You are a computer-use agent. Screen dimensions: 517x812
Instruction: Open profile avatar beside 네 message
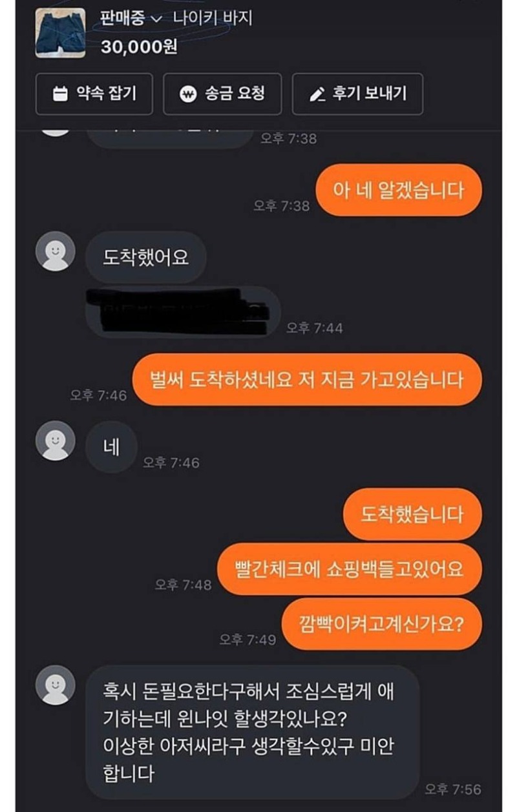(55, 441)
